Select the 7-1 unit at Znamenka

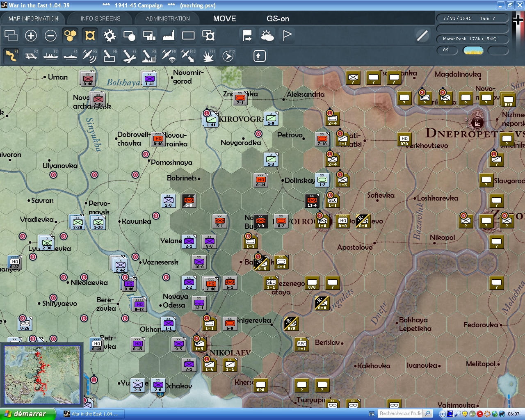(x=240, y=98)
